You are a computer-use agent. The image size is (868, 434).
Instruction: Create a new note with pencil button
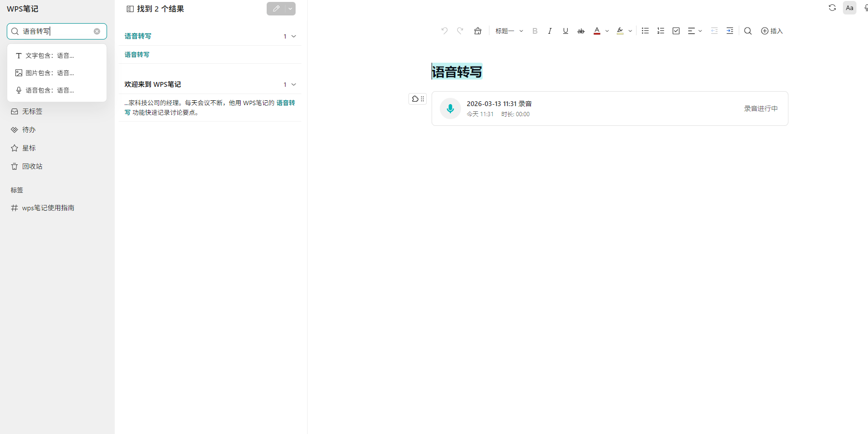coord(276,9)
